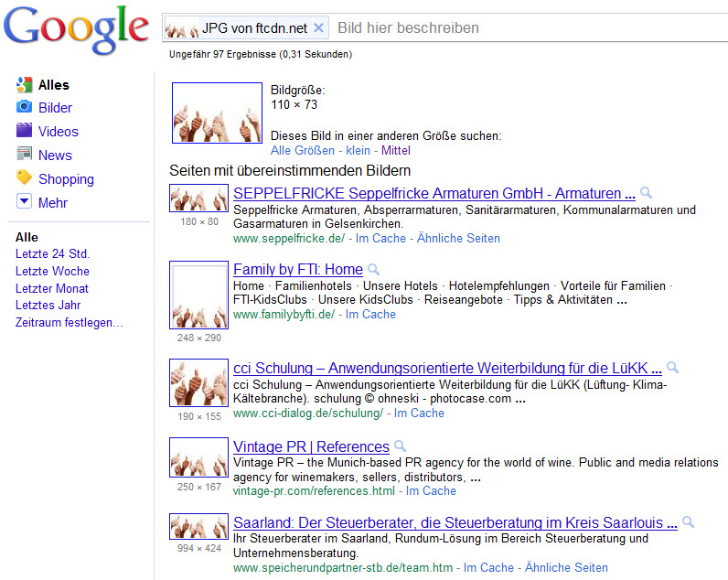The height and width of the screenshot is (580, 728).
Task: Open Im Cache for speicherundpartner-stb.de
Action: tap(489, 567)
